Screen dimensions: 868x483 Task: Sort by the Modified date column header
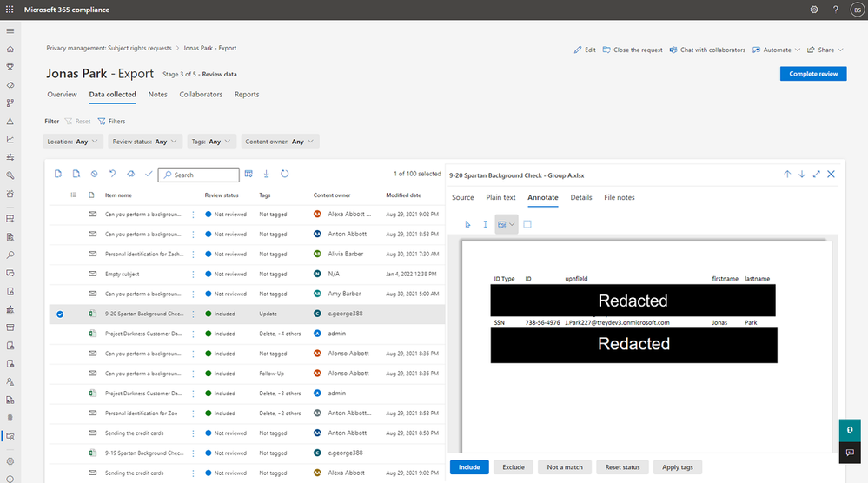(x=403, y=195)
